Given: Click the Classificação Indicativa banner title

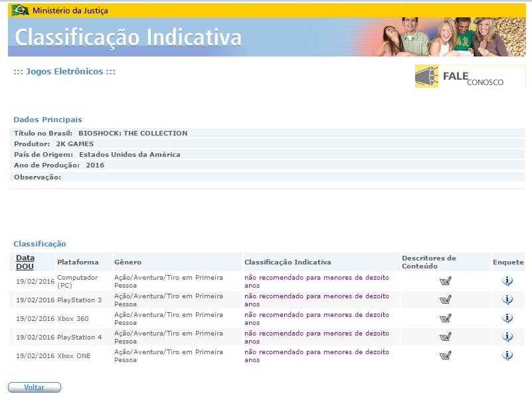Looking at the screenshot, I should pos(128,37).
